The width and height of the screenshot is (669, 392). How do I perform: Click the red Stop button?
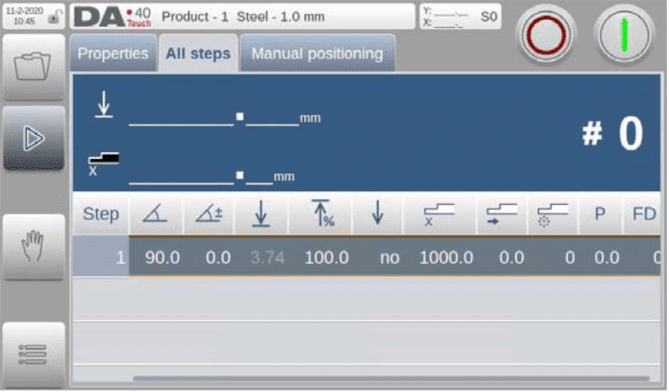546,35
